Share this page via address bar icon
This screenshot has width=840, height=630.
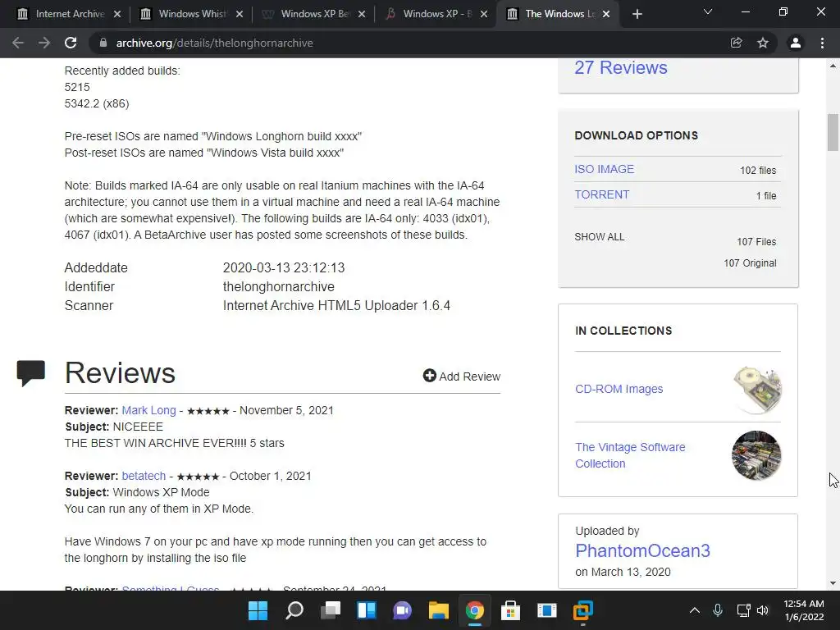click(736, 43)
